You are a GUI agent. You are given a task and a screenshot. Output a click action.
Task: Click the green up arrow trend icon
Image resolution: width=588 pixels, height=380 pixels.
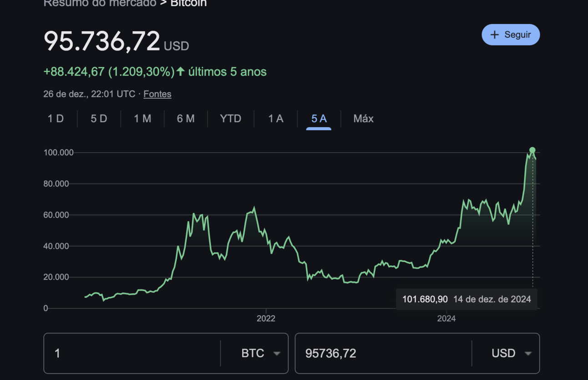point(181,71)
